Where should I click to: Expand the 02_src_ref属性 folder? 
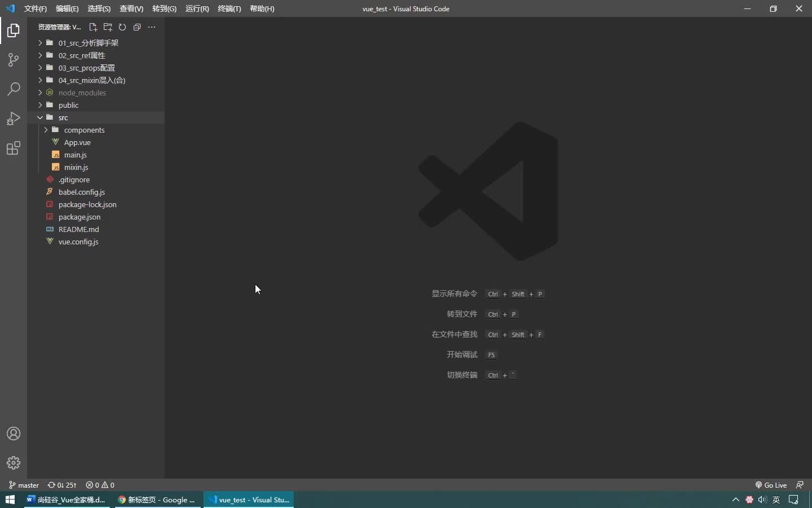[x=96, y=55]
